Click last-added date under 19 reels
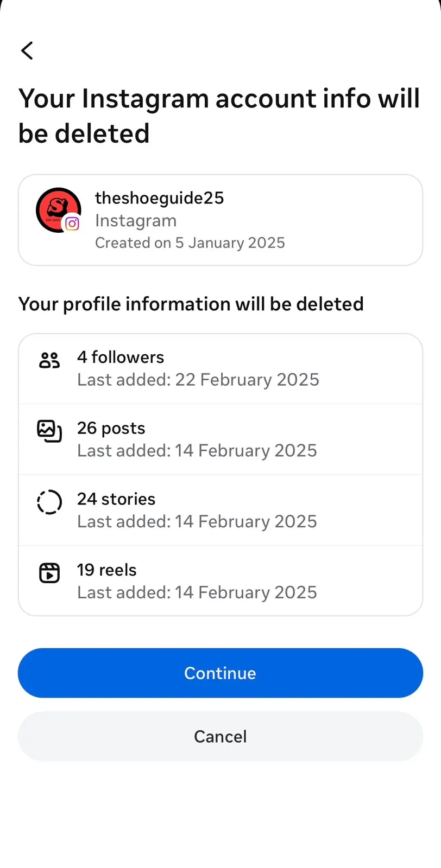This screenshot has width=441, height=868. point(197,592)
